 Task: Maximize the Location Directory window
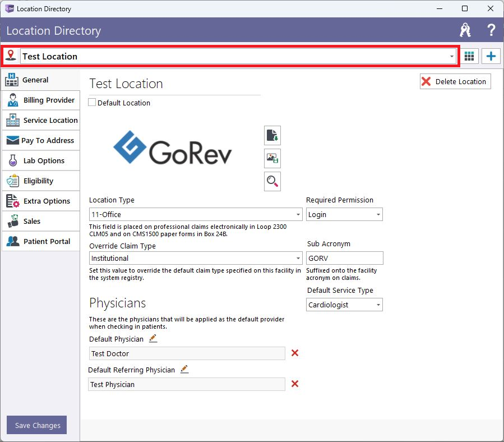(464, 8)
